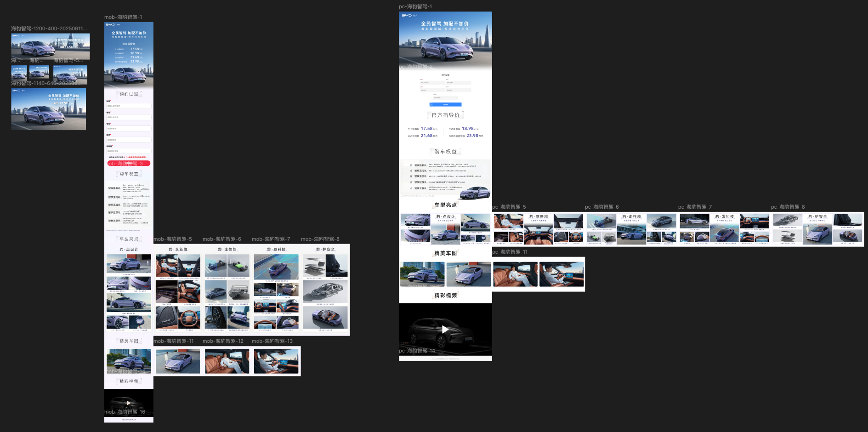Click the 18.98 price in pc frame
The height and width of the screenshot is (432, 868).
[468, 129]
